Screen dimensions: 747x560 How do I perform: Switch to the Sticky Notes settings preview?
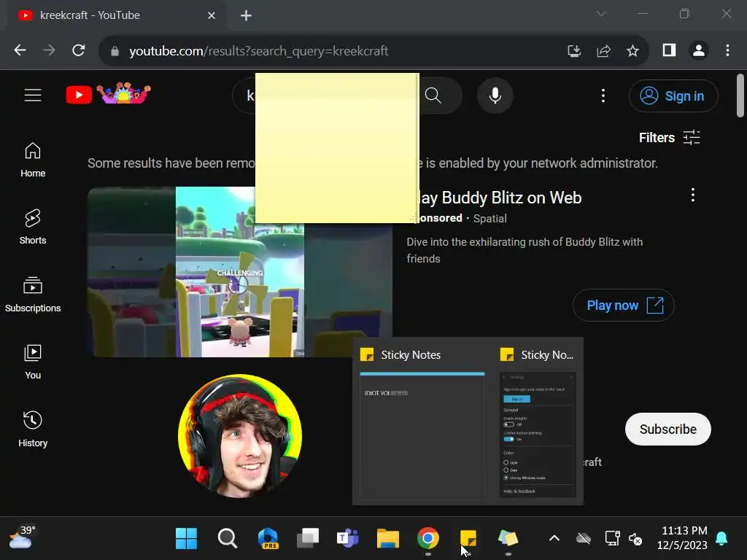(538, 422)
